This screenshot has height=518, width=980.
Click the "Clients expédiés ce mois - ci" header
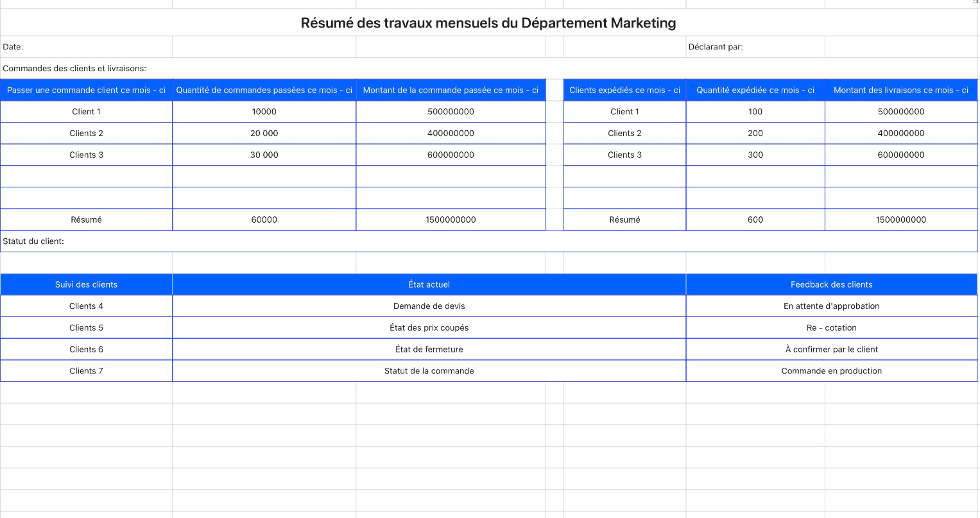coord(624,91)
